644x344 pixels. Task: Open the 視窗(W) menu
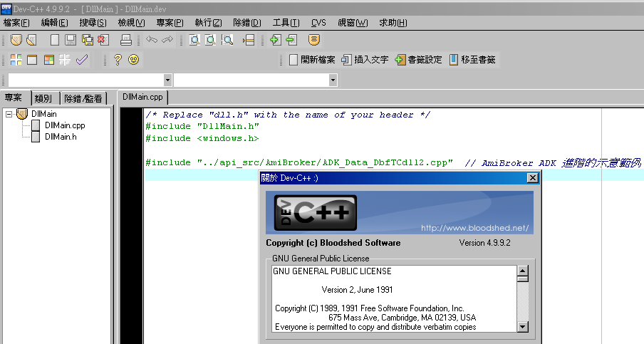tap(353, 23)
